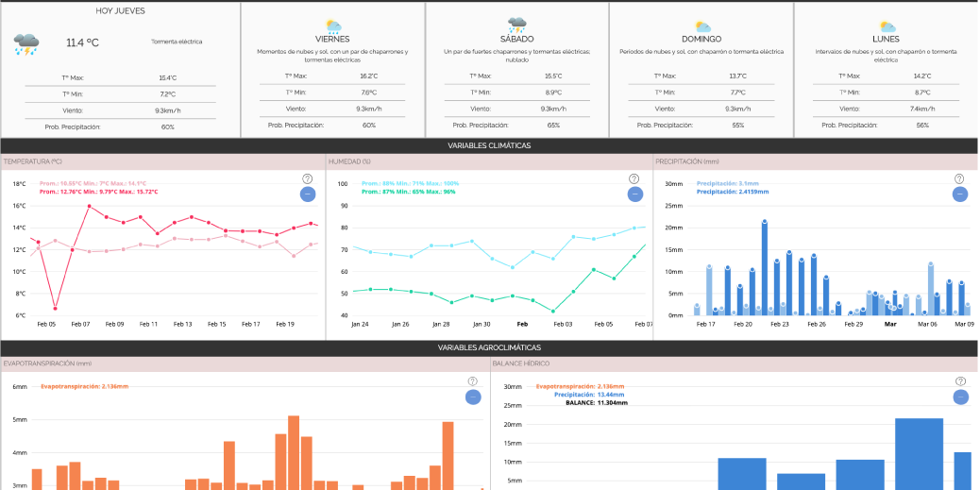Select the HOY JUEVES card heading
The width and height of the screenshot is (980, 490).
click(x=121, y=11)
